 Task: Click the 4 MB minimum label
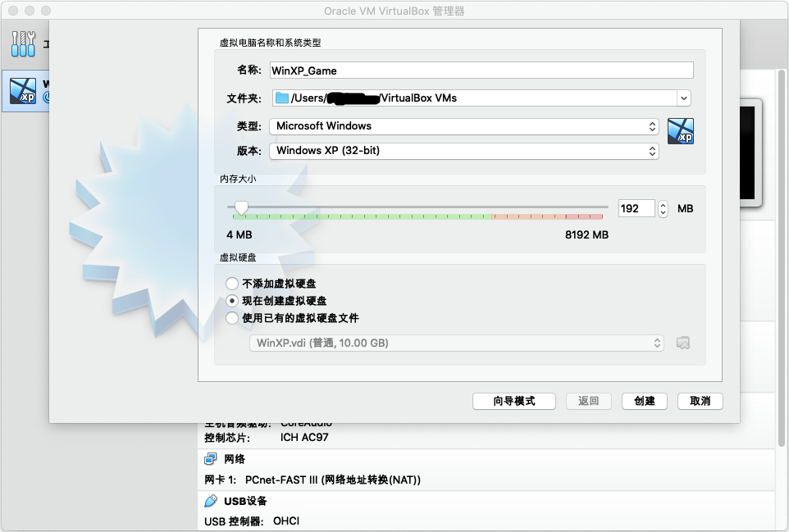click(239, 234)
